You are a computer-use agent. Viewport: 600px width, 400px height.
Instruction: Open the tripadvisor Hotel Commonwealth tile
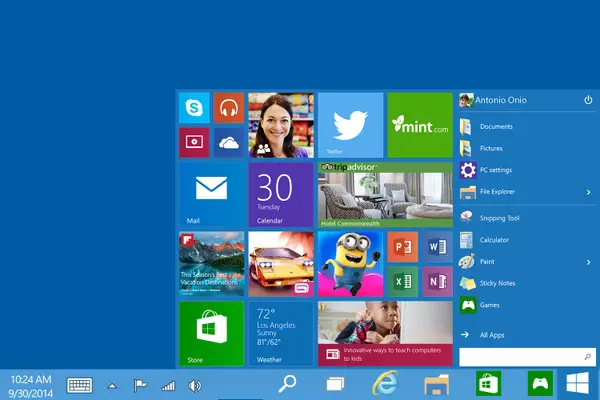click(385, 195)
